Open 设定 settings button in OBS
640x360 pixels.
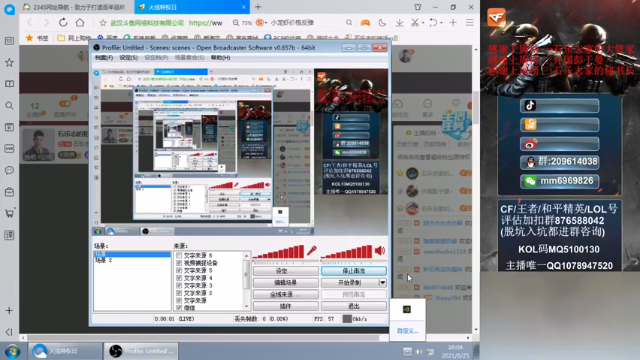pyautogui.click(x=285, y=271)
